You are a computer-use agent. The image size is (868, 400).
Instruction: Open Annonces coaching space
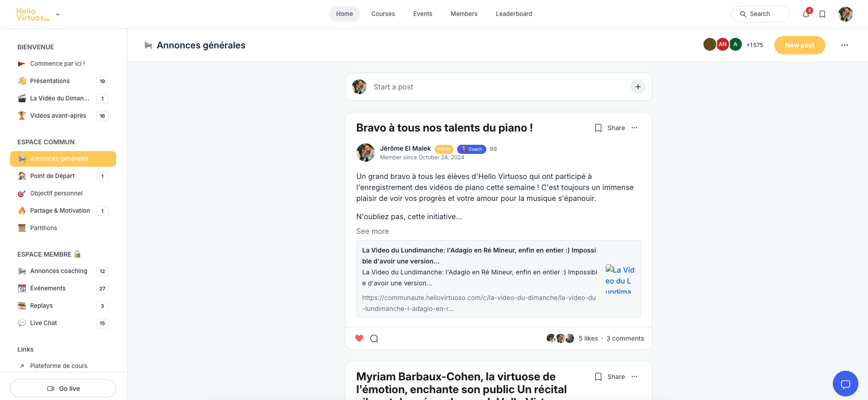pyautogui.click(x=63, y=271)
